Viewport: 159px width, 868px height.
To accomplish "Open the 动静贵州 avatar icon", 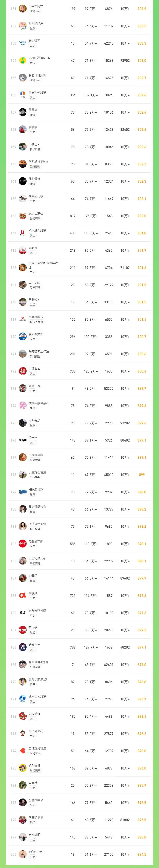I will (x=23, y=647).
